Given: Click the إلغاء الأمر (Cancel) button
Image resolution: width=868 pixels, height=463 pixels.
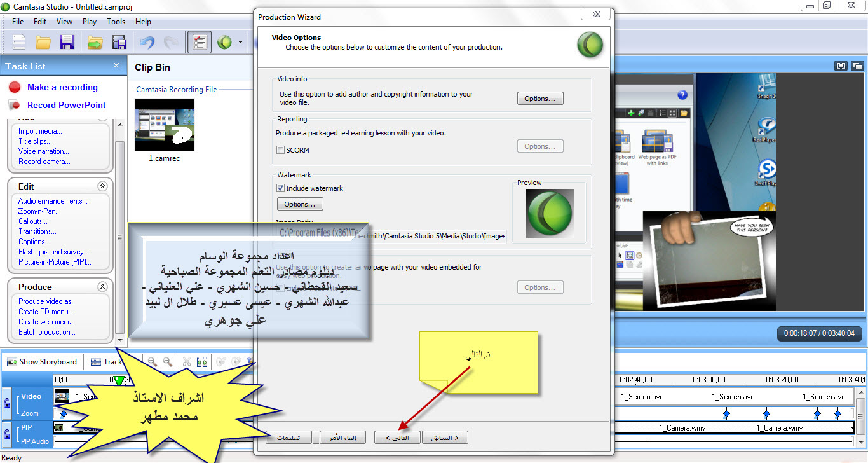Looking at the screenshot, I should click(x=342, y=438).
